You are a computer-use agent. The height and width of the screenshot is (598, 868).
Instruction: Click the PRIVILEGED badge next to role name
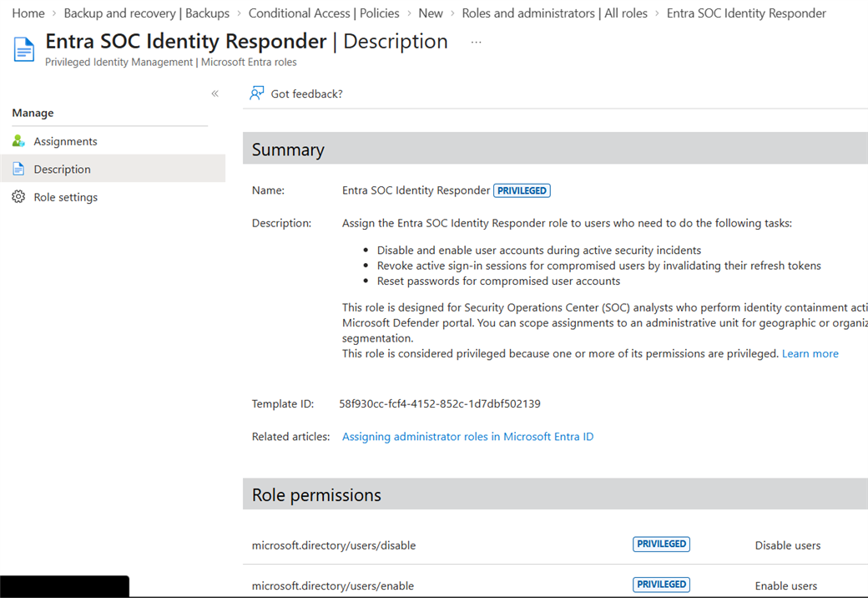click(522, 190)
